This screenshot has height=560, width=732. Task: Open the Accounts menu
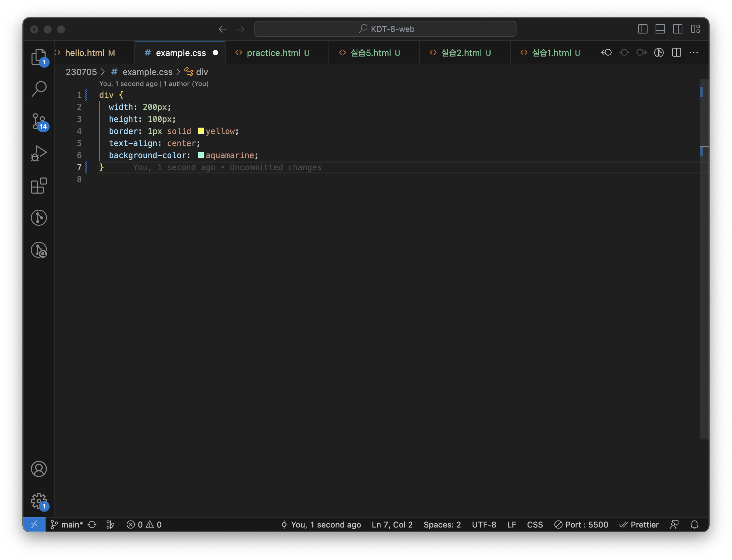point(39,469)
